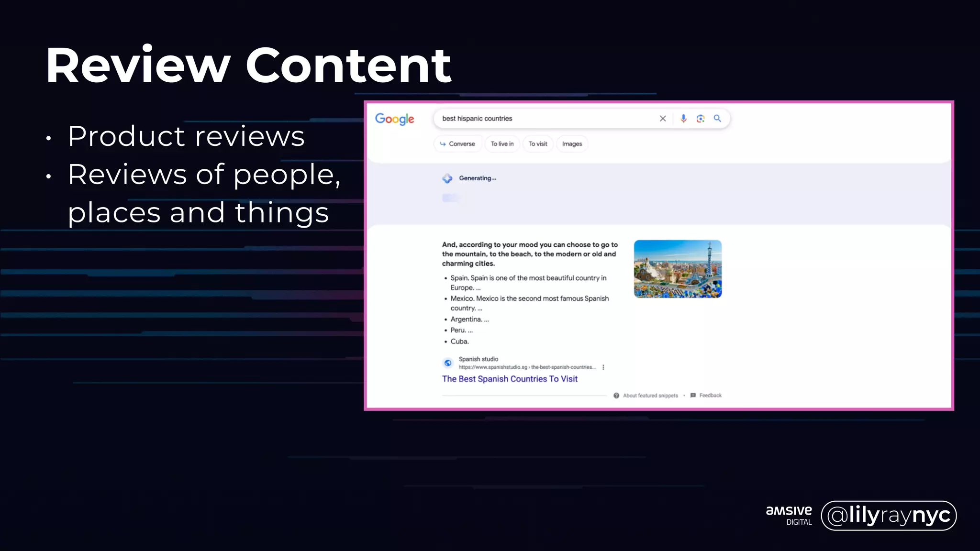980x551 pixels.
Task: Open the three-dot menu beside result URL
Action: (x=603, y=367)
